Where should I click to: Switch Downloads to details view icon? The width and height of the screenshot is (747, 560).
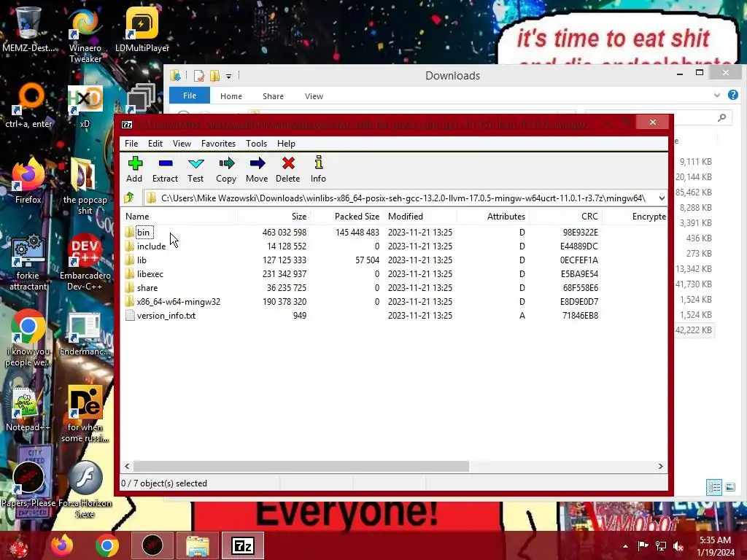[x=714, y=487]
